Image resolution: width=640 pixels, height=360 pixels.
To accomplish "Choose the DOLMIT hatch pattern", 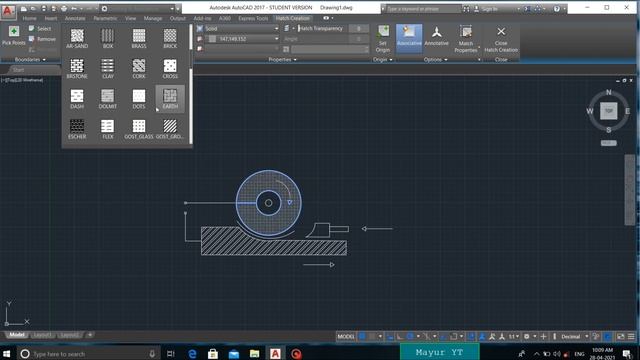I will pyautogui.click(x=108, y=99).
